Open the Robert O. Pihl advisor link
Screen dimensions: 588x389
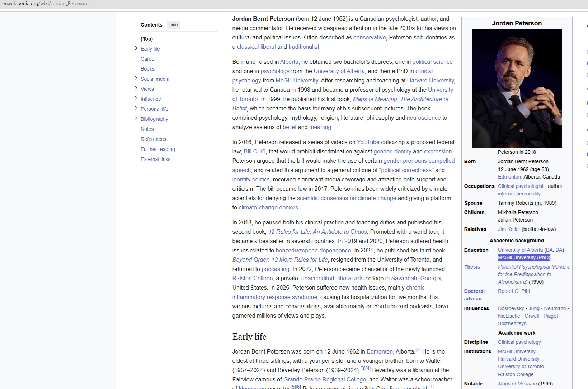(x=514, y=291)
